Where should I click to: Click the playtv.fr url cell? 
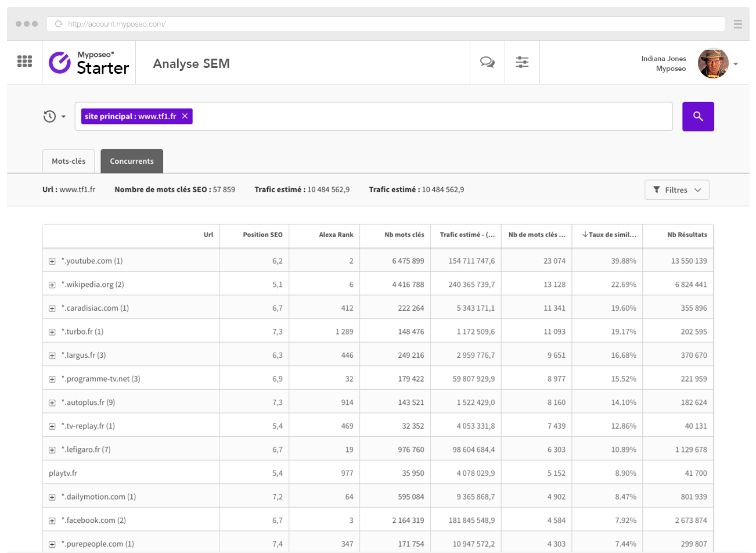[x=131, y=473]
